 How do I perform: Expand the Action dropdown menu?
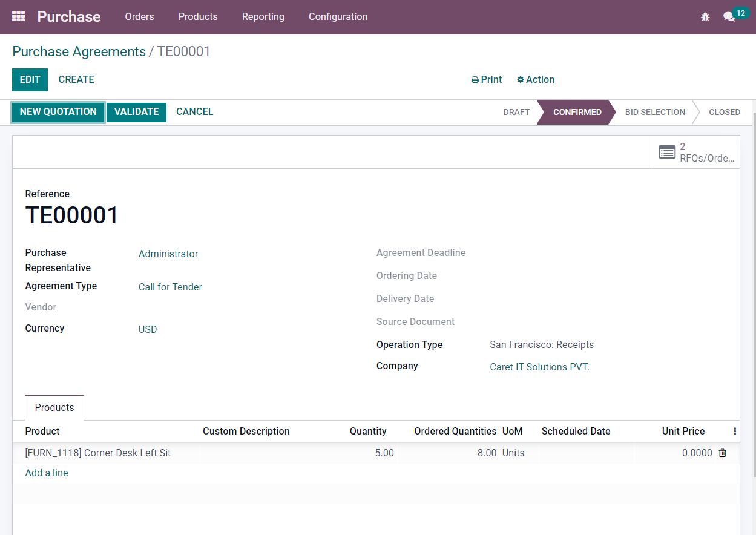536,80
